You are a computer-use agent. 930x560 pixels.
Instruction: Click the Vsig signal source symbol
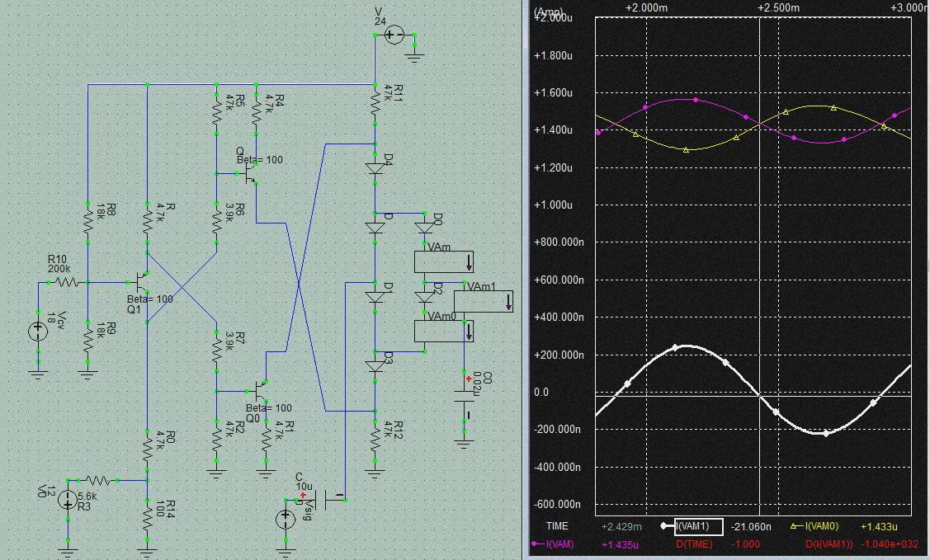tap(286, 518)
